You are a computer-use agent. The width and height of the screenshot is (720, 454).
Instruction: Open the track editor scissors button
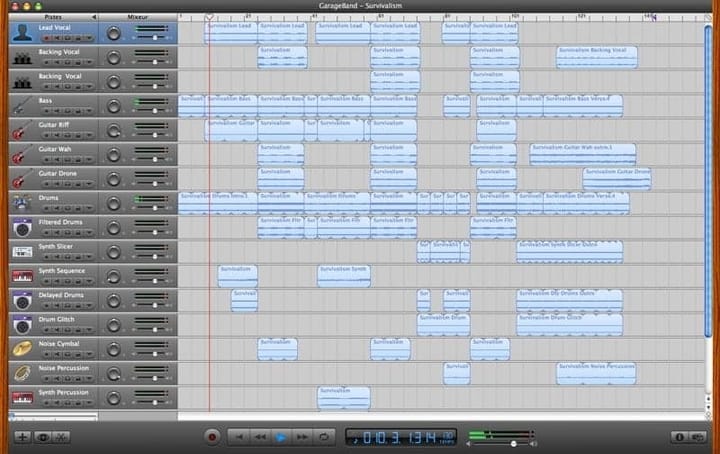coord(62,437)
